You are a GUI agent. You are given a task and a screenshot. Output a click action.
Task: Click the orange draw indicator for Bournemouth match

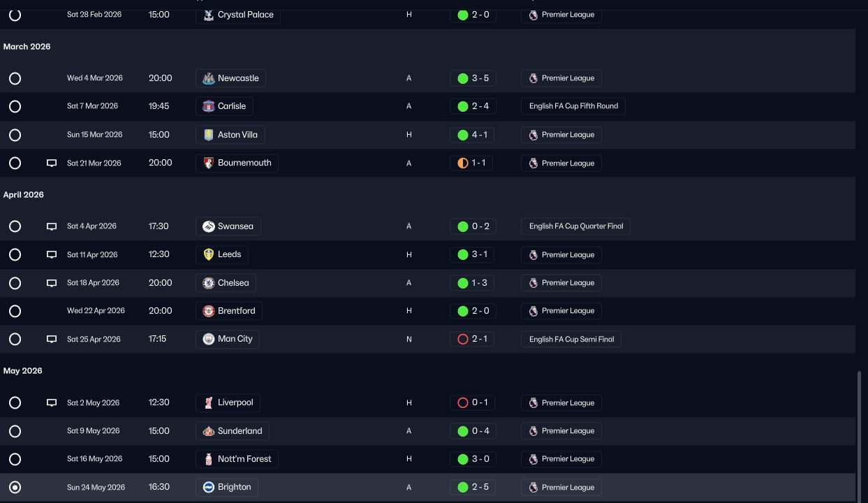pos(462,163)
